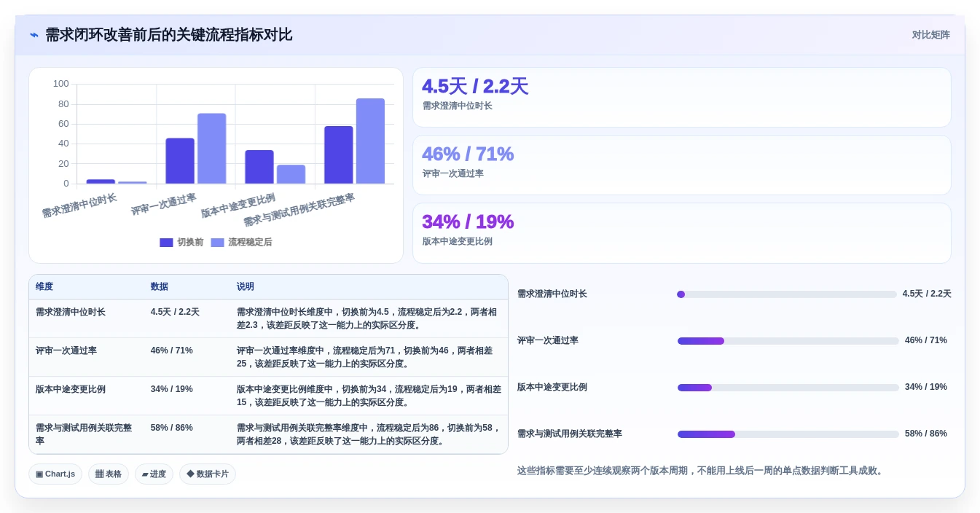Click table cell 46% / 71%

tap(172, 351)
